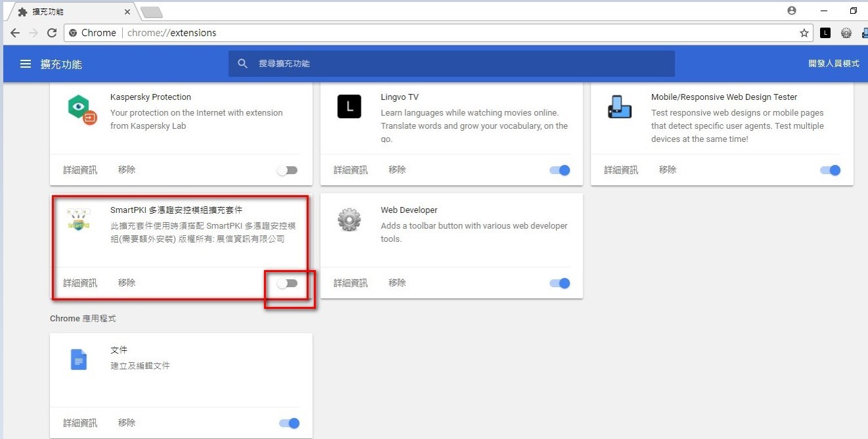
Task: Click the search magnifier icon
Action: pos(243,64)
